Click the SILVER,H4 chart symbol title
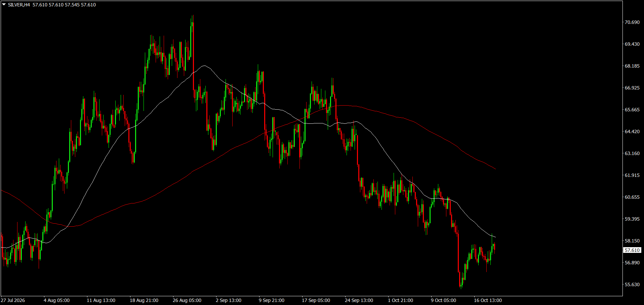This screenshot has height=305, width=644. (19, 5)
